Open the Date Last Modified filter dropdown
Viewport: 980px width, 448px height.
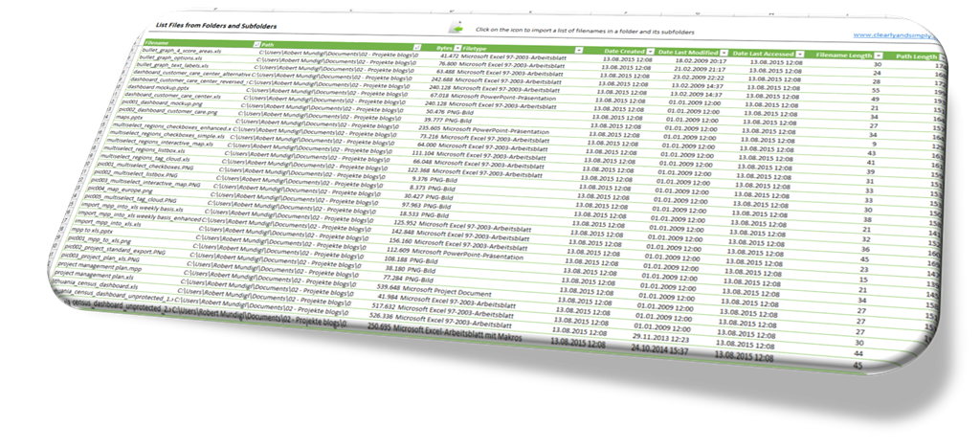[x=724, y=53]
